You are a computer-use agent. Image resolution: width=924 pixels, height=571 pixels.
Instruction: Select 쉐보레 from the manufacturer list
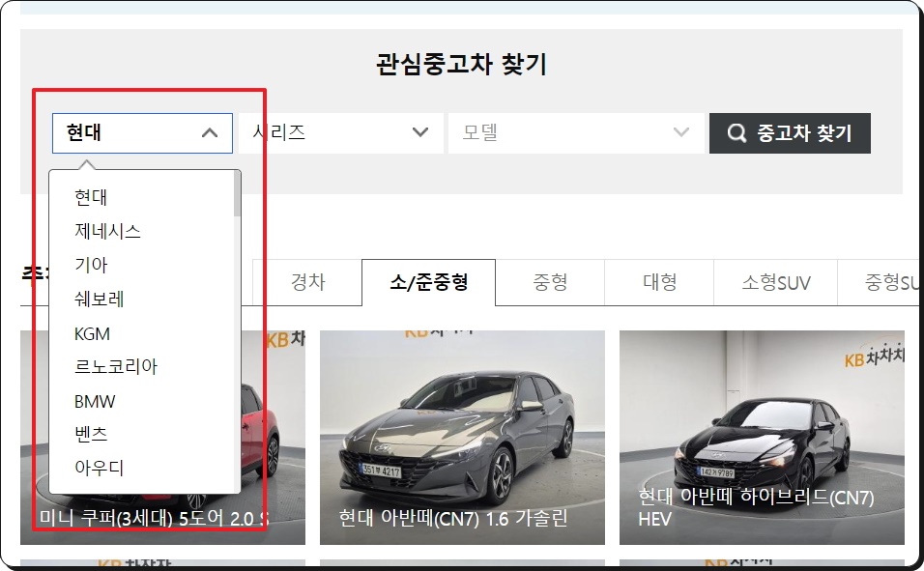coord(99,299)
